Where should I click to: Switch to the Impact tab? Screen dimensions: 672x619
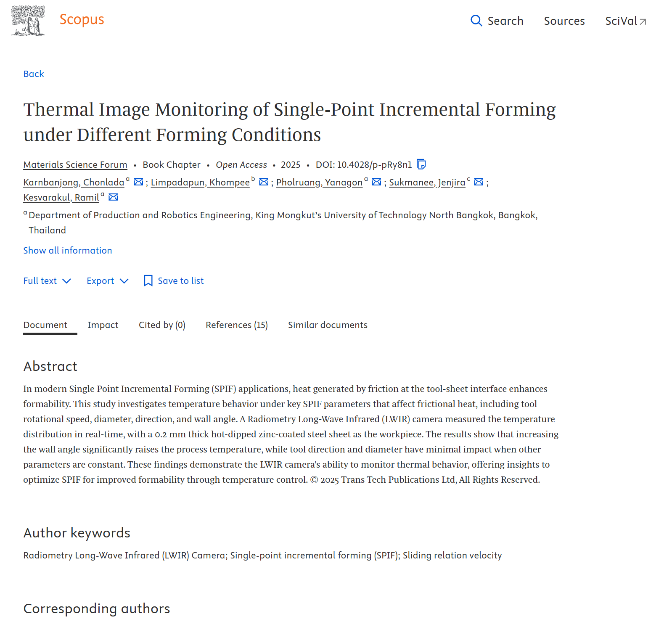click(103, 325)
